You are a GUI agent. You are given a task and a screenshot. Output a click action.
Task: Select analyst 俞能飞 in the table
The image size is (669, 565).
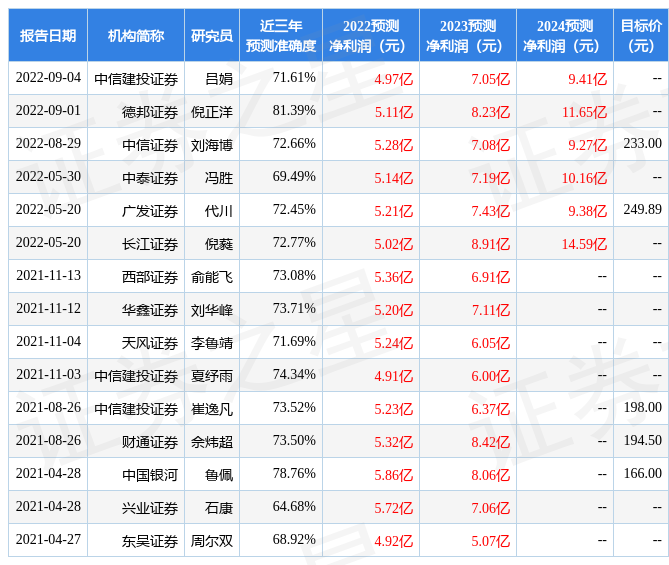point(212,277)
